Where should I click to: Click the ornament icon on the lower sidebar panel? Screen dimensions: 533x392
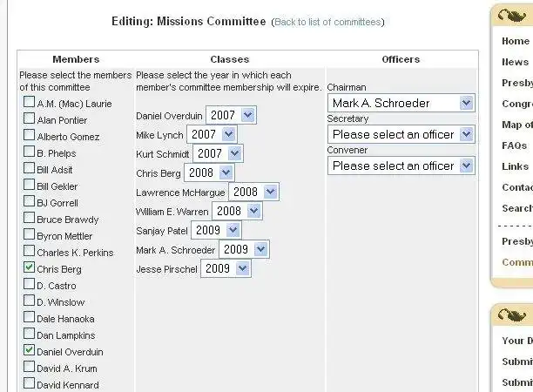511,315
